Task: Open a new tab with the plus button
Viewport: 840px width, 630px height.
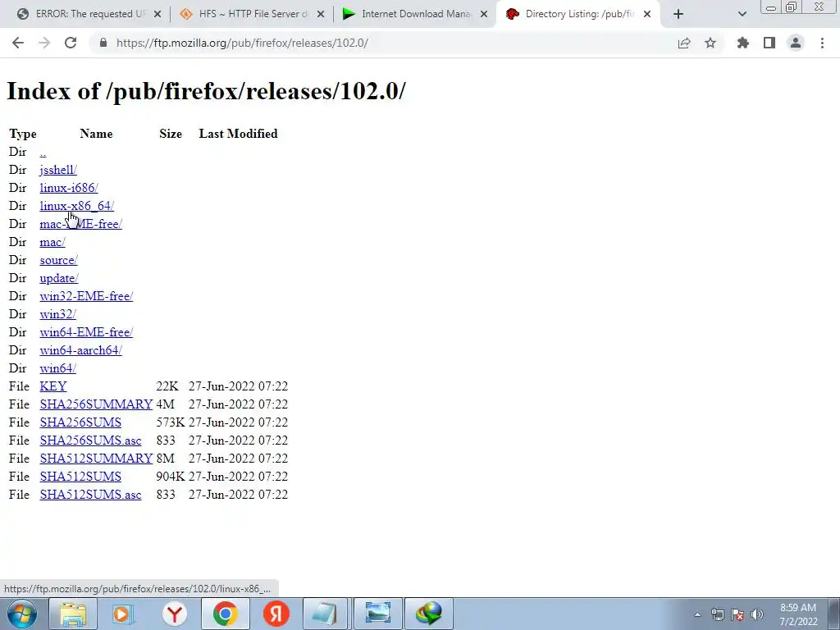Action: coord(678,14)
